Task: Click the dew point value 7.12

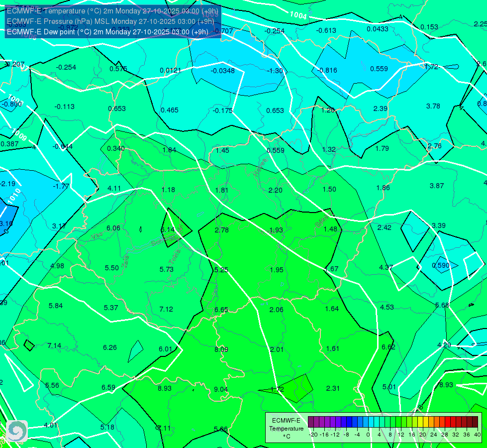Action: [166, 309]
